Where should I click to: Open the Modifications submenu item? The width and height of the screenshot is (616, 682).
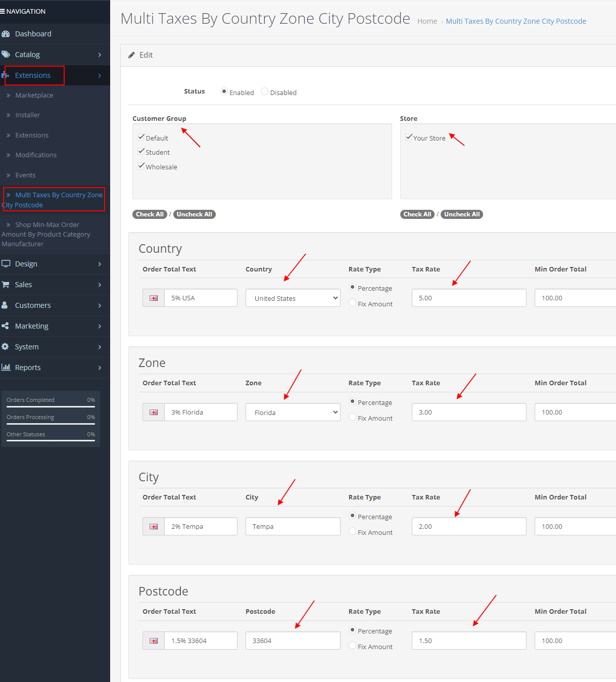click(x=36, y=155)
